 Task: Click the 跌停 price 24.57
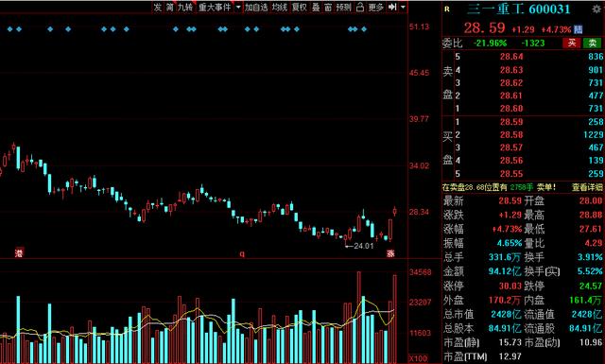590,286
